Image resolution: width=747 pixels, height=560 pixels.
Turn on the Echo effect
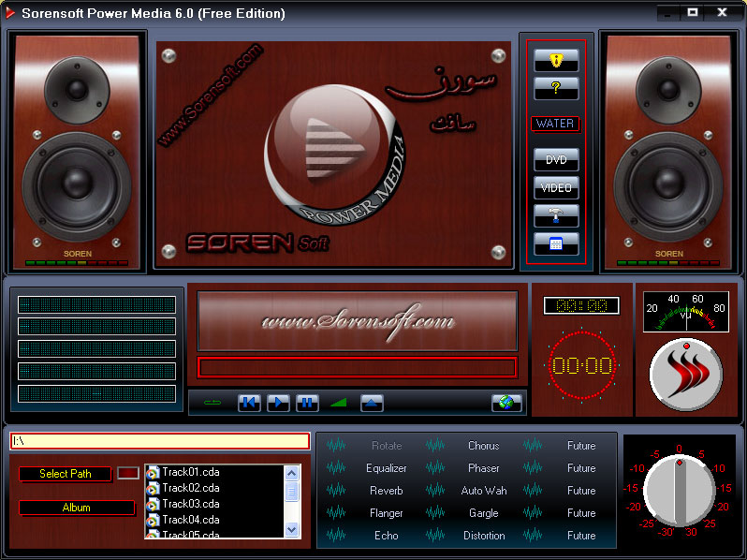387,536
